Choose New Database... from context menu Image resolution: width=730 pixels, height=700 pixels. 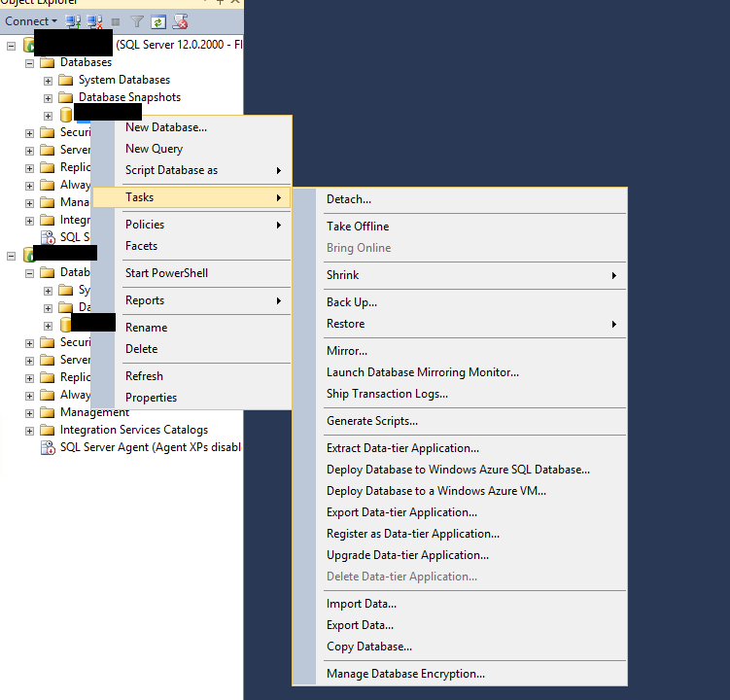pyautogui.click(x=191, y=127)
